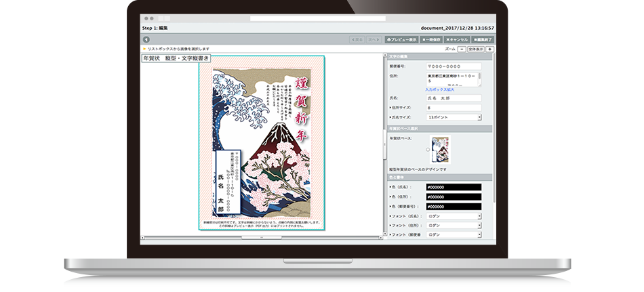Open the 色（住所）color swatch
644x292 pixels.
coord(454,196)
